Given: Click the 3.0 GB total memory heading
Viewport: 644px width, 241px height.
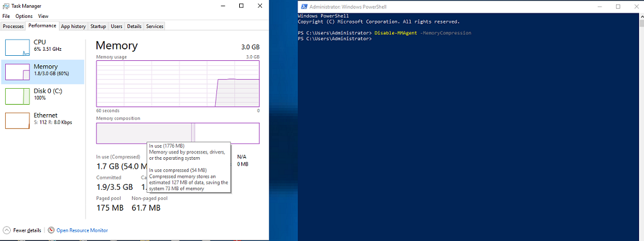Looking at the screenshot, I should [251, 47].
